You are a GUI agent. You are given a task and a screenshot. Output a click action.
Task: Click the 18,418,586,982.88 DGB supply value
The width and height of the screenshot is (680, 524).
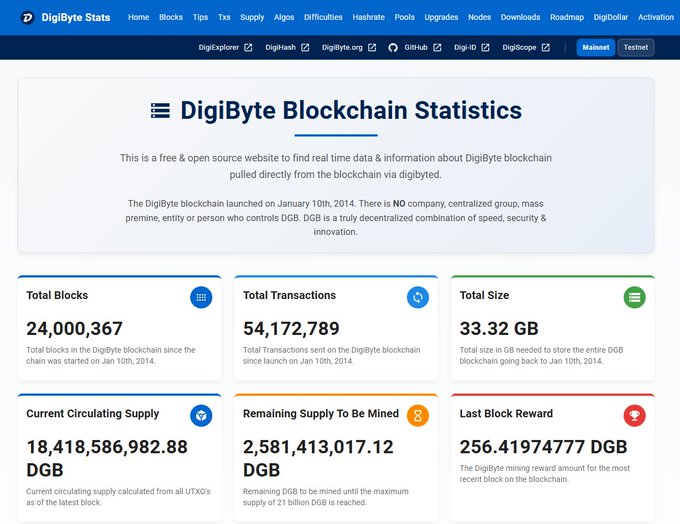point(107,458)
